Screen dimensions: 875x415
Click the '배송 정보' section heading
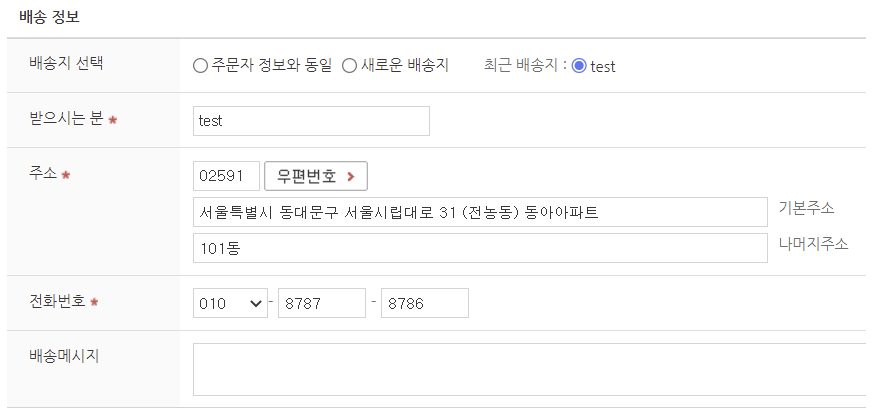click(x=49, y=17)
